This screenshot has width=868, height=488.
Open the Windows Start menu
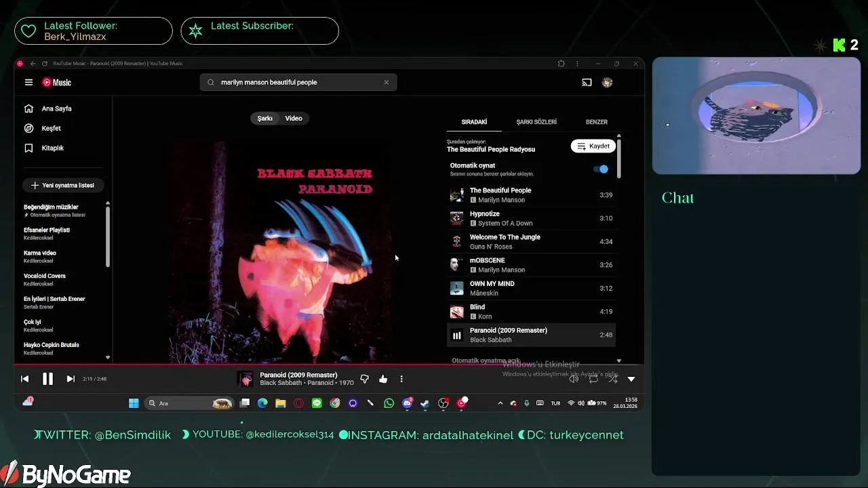(x=134, y=403)
